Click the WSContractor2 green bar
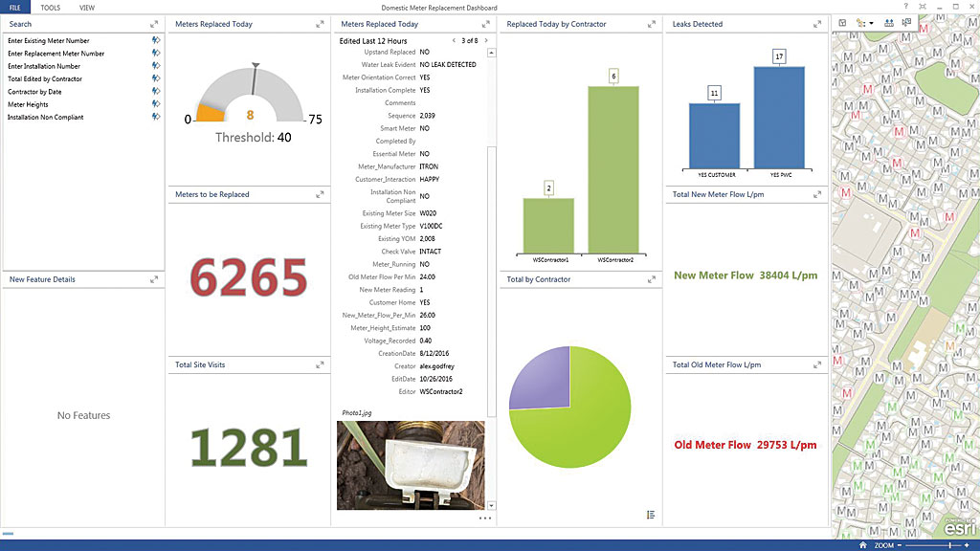This screenshot has width=980, height=551. [x=613, y=170]
